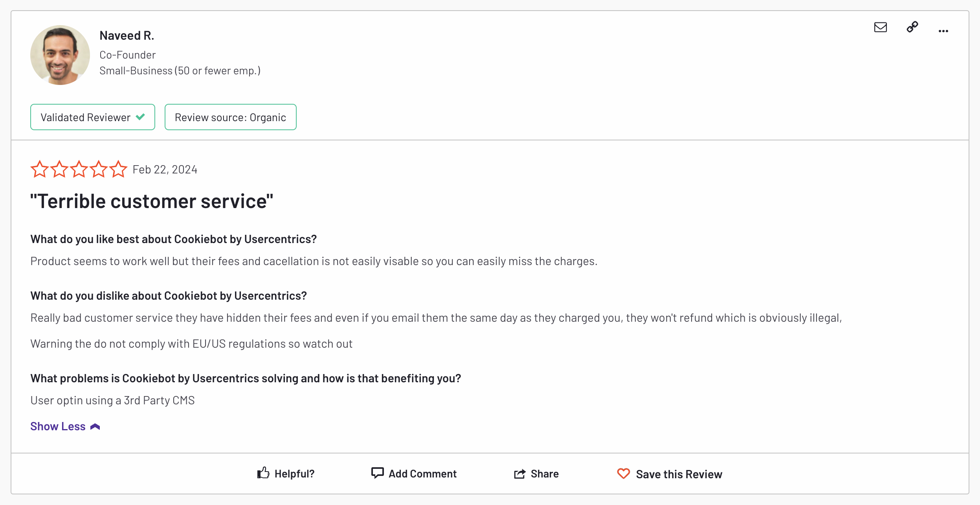980x505 pixels.
Task: Click the Share label
Action: [x=545, y=474]
